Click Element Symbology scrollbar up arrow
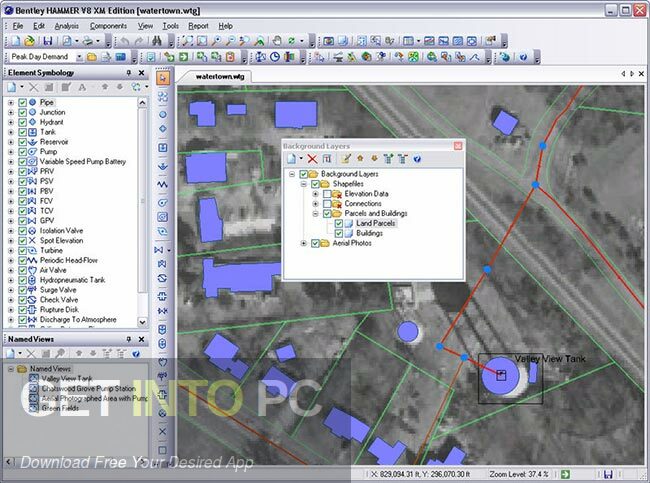 (143, 102)
